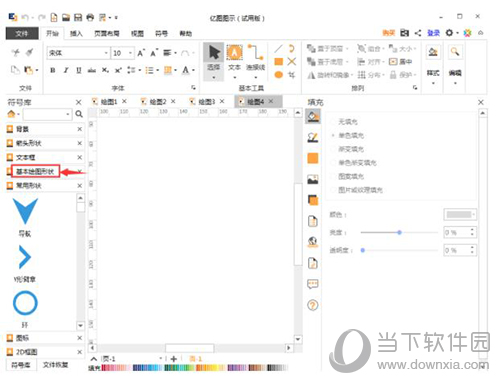Viewport: 500px width, 383px height.
Task: Select the 环 ring shape thumbnail
Action: (x=25, y=303)
